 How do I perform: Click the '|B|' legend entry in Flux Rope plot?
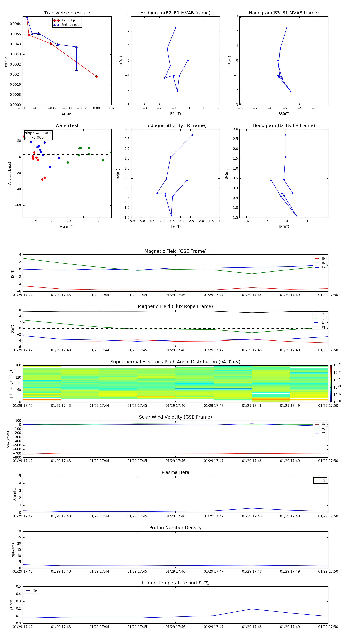[320, 327]
